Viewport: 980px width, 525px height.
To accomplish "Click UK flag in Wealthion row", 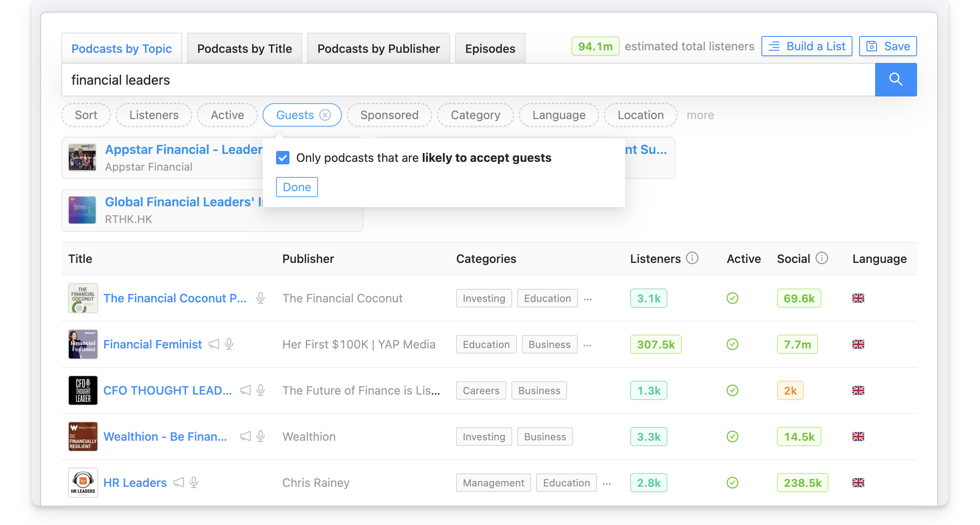I will [x=858, y=437].
